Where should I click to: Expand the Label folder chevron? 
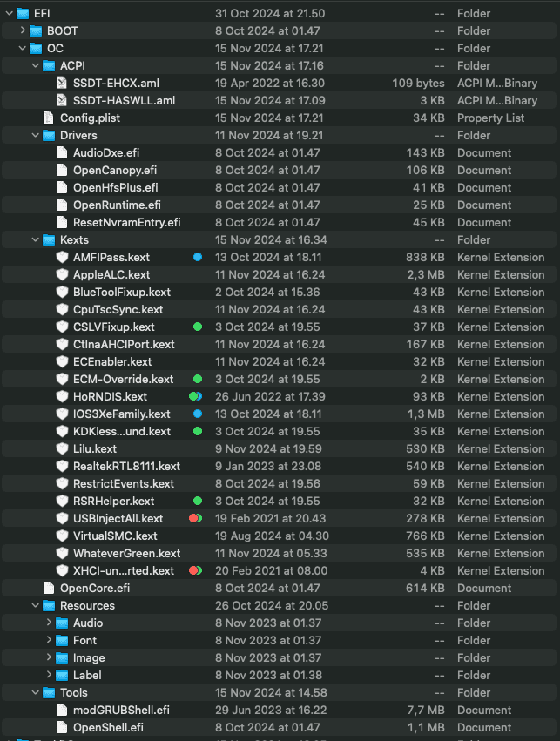(x=49, y=675)
